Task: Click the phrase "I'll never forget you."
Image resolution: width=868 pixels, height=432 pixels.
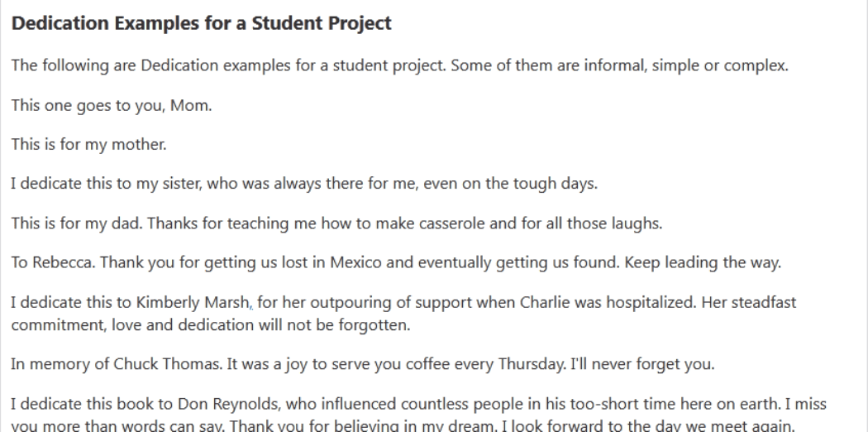Action: tap(642, 364)
